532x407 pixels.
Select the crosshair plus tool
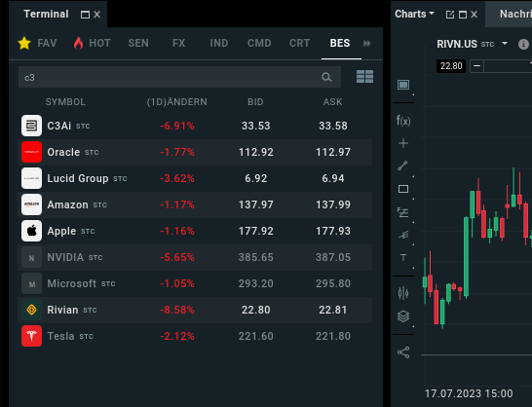coord(403,143)
